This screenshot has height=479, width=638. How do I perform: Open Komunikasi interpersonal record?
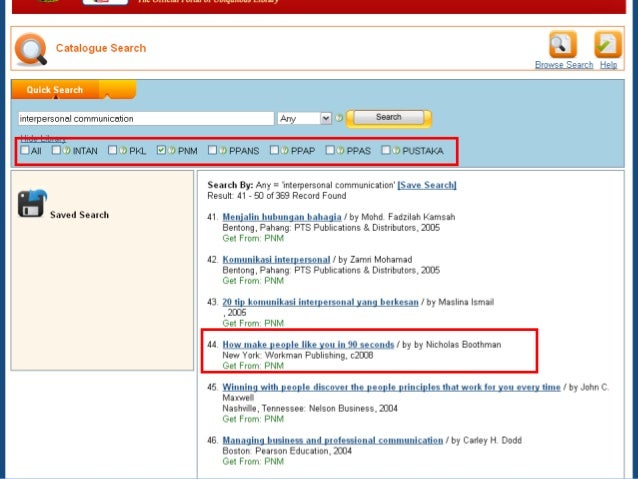point(276,260)
